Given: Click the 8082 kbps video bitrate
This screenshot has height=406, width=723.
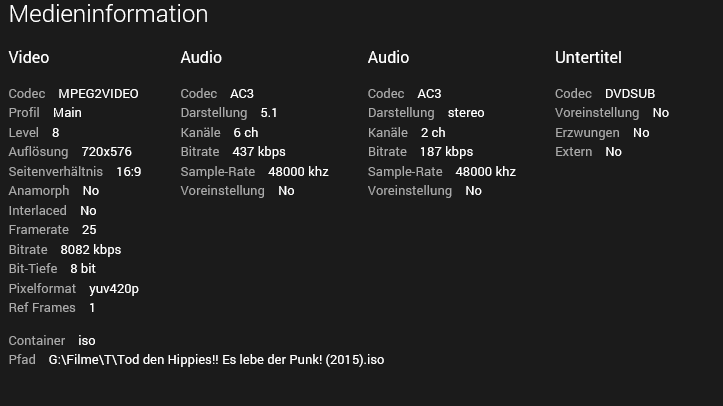Looking at the screenshot, I should [91, 250].
